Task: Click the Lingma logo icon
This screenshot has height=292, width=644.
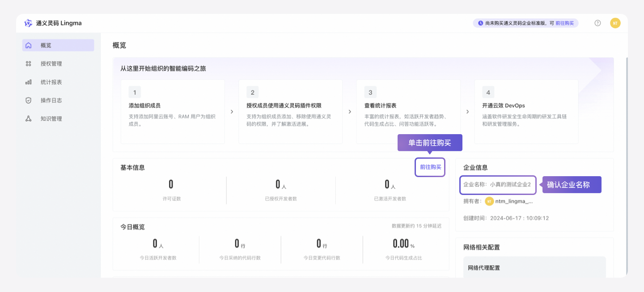Action: coord(28,23)
